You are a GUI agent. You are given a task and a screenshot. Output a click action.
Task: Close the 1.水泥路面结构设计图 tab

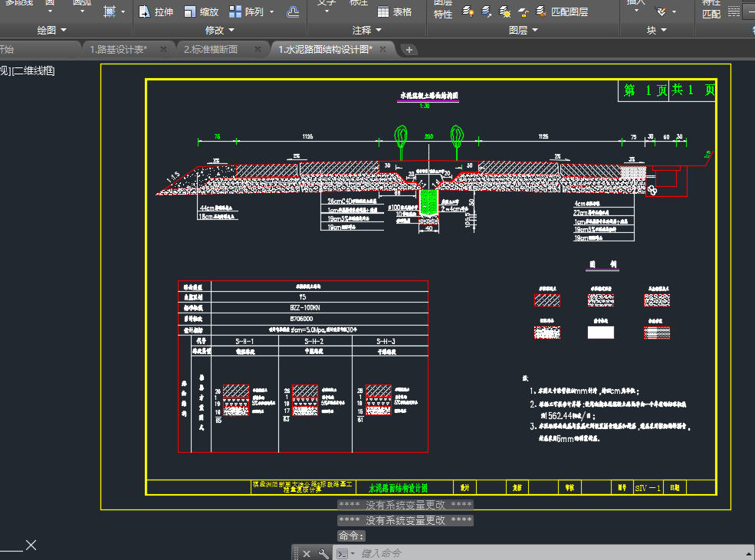382,50
